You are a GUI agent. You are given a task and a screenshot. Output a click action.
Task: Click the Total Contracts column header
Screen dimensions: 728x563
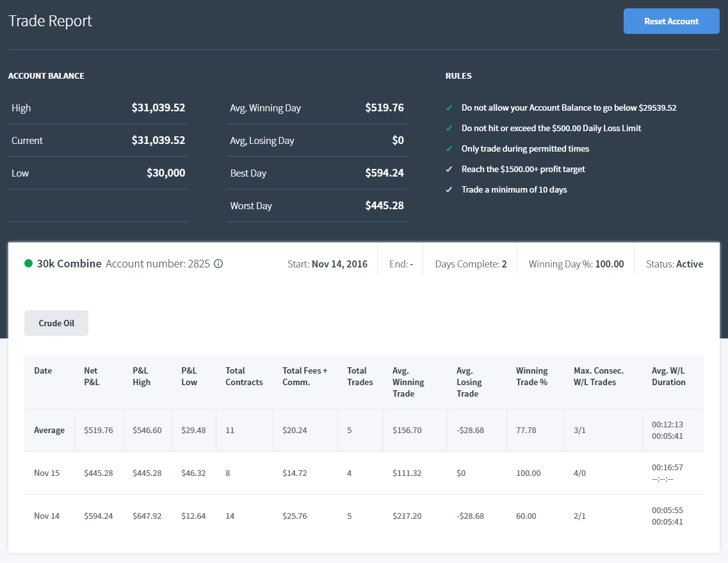coord(244,377)
